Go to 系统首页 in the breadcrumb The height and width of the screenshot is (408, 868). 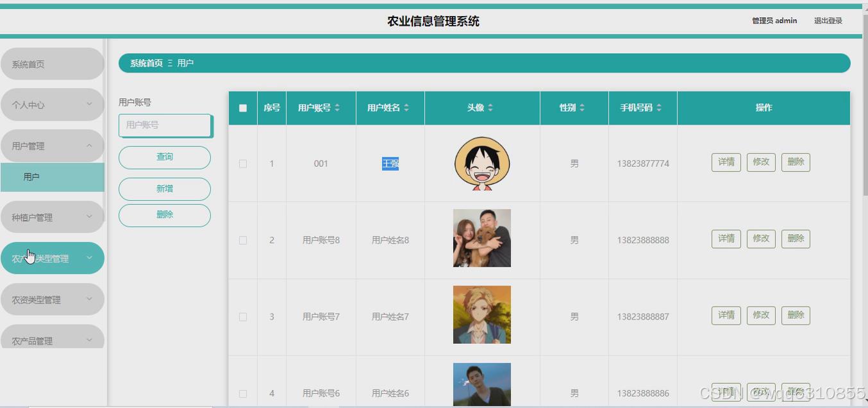[x=146, y=63]
